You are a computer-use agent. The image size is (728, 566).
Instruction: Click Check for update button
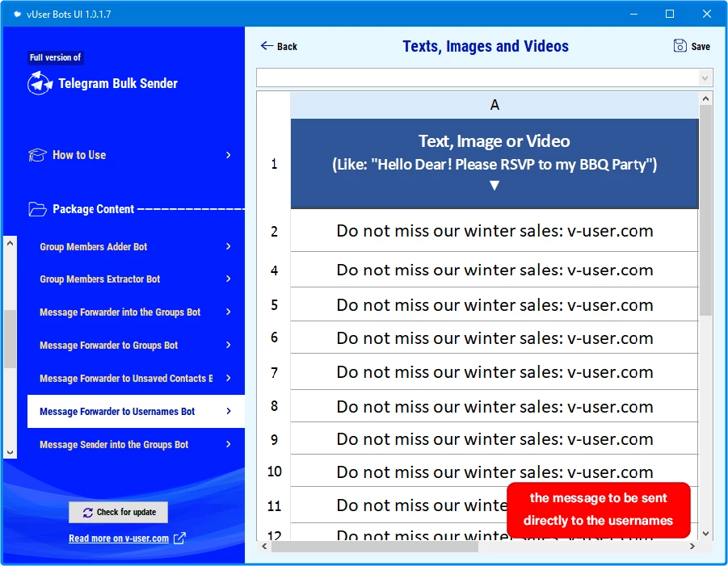click(119, 512)
